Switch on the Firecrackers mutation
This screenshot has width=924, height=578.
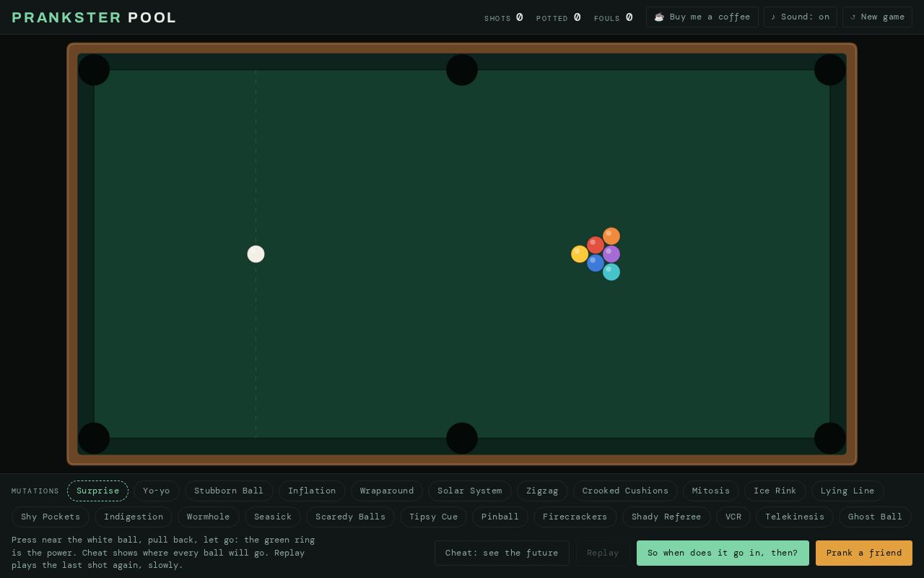(x=575, y=517)
